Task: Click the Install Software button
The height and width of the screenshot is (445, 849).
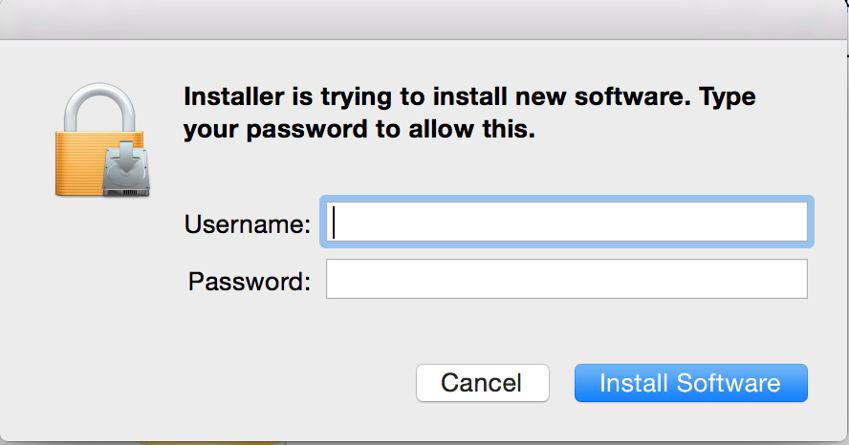Action: 690,383
